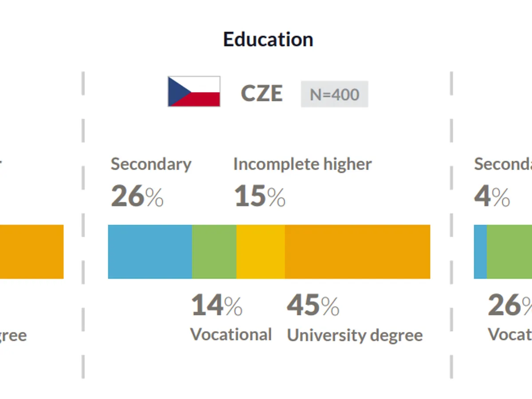532x399 pixels.
Task: Click the green segment in right chart
Action: click(x=510, y=252)
